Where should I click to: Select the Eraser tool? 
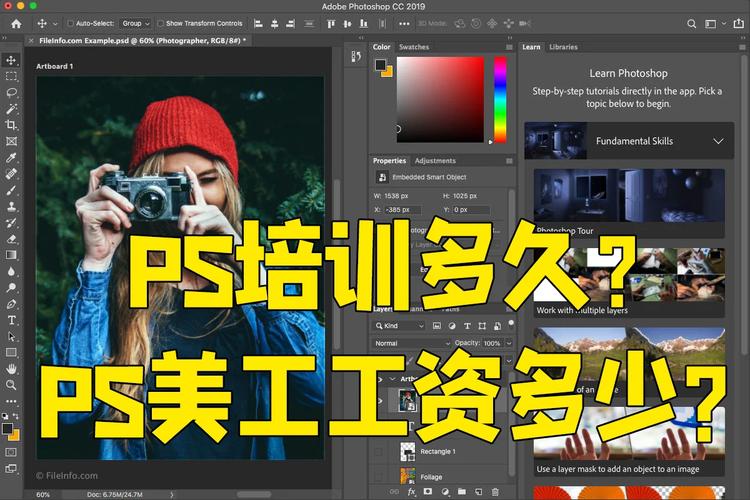click(11, 239)
